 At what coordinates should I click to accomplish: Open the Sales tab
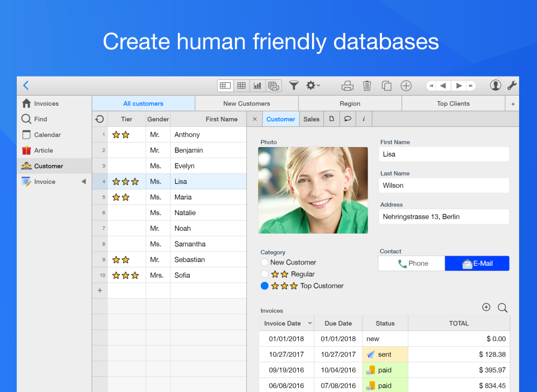point(312,119)
